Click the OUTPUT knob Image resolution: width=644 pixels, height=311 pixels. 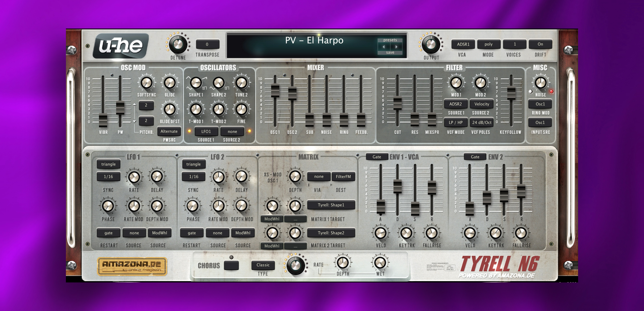point(431,44)
